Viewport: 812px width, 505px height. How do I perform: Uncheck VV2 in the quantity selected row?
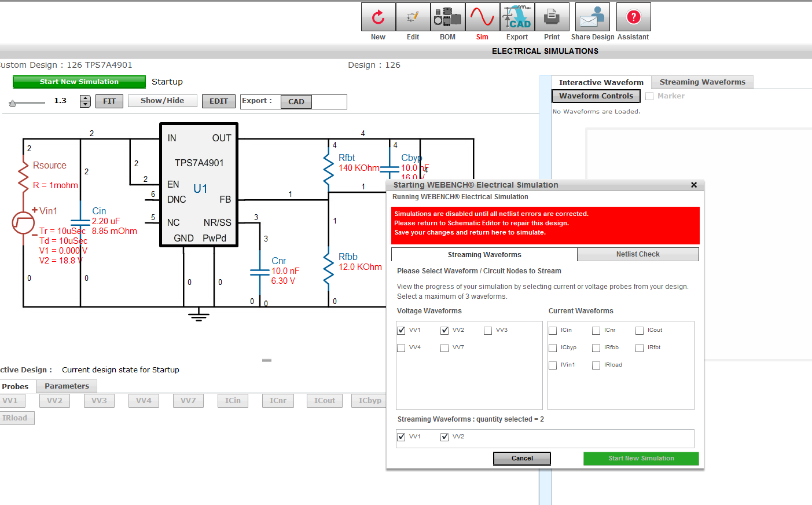[x=444, y=437]
